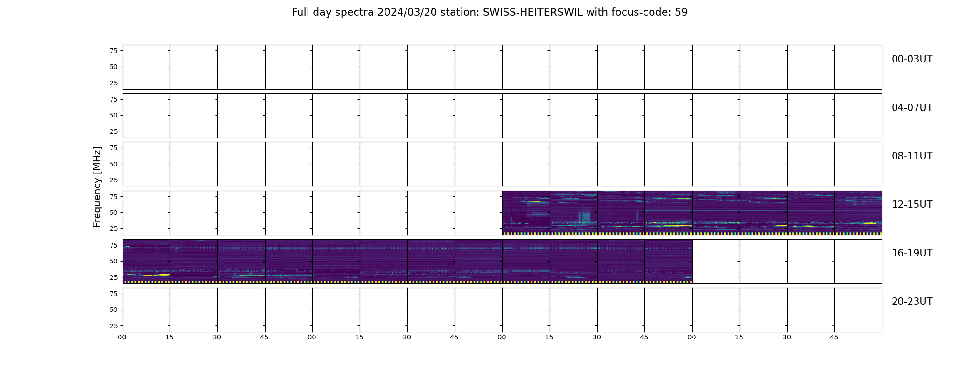The width and height of the screenshot is (980, 373).
Task: Select the "16-19UT" row label
Action: pyautogui.click(x=912, y=253)
